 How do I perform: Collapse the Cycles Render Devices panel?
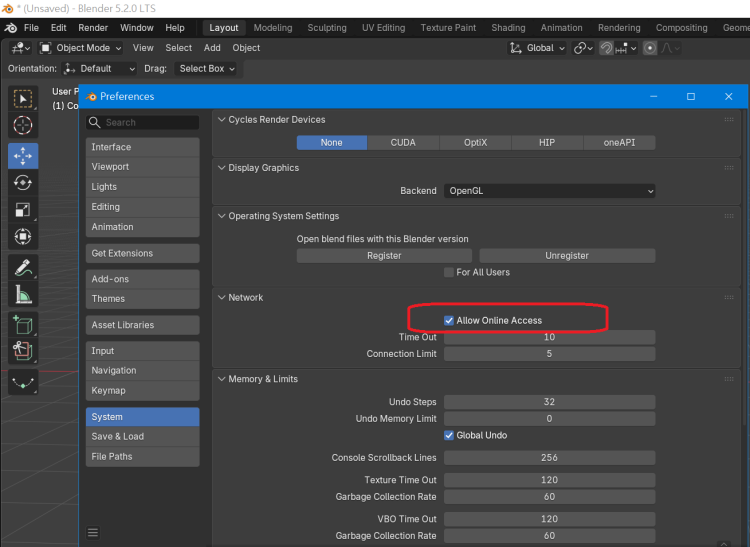point(221,120)
